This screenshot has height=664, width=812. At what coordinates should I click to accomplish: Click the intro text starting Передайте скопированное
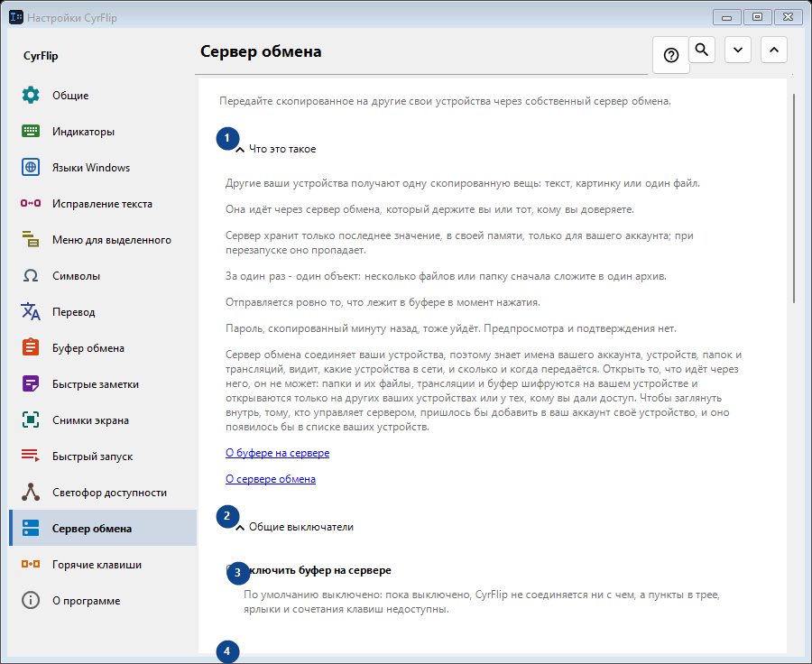coord(446,101)
